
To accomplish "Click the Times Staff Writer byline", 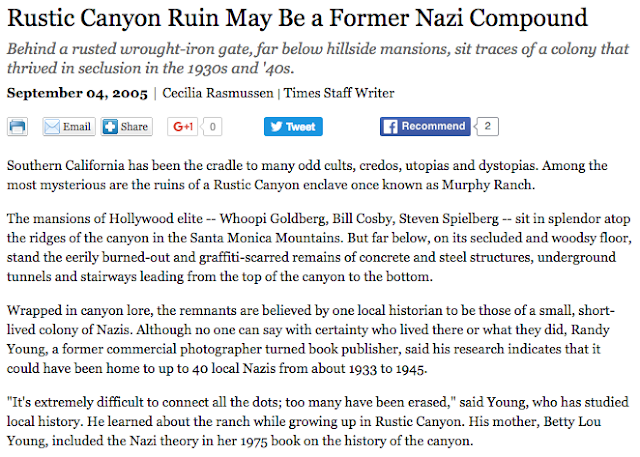I will [x=338, y=94].
